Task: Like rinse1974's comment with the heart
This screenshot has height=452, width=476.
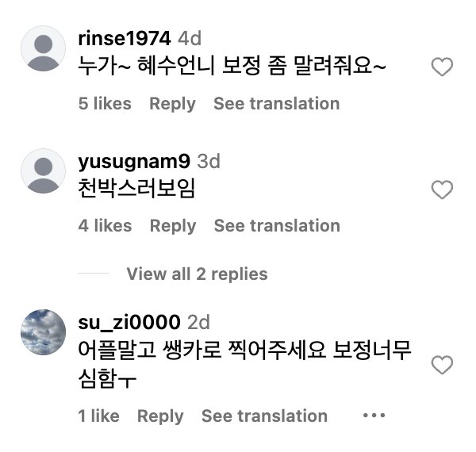Action: (441, 68)
